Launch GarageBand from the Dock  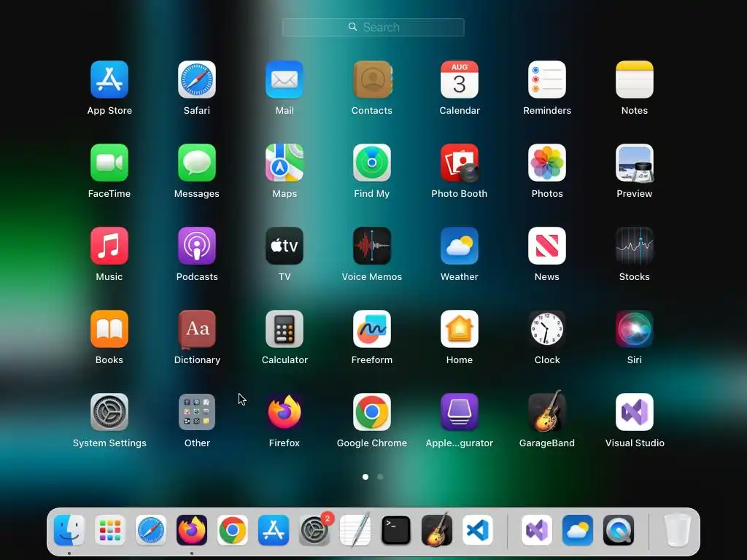click(x=437, y=529)
